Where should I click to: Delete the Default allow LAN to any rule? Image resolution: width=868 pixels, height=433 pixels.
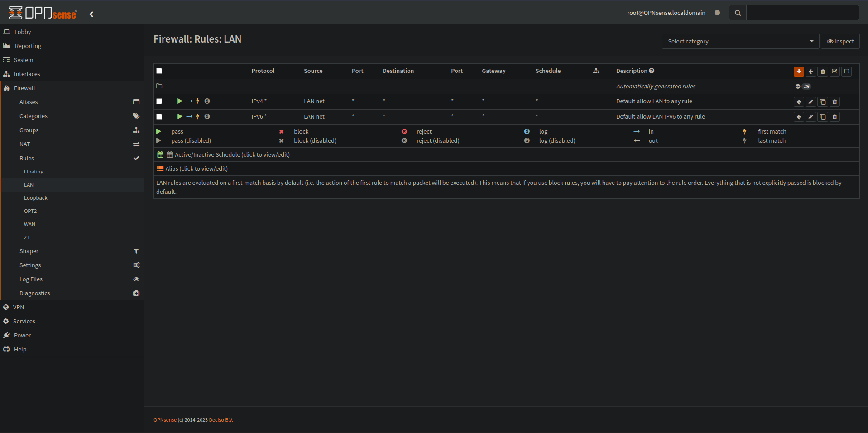pyautogui.click(x=834, y=102)
